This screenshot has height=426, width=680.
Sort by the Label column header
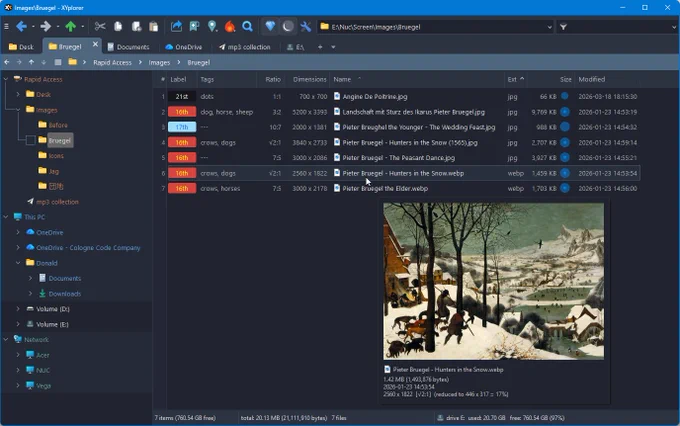click(x=178, y=79)
